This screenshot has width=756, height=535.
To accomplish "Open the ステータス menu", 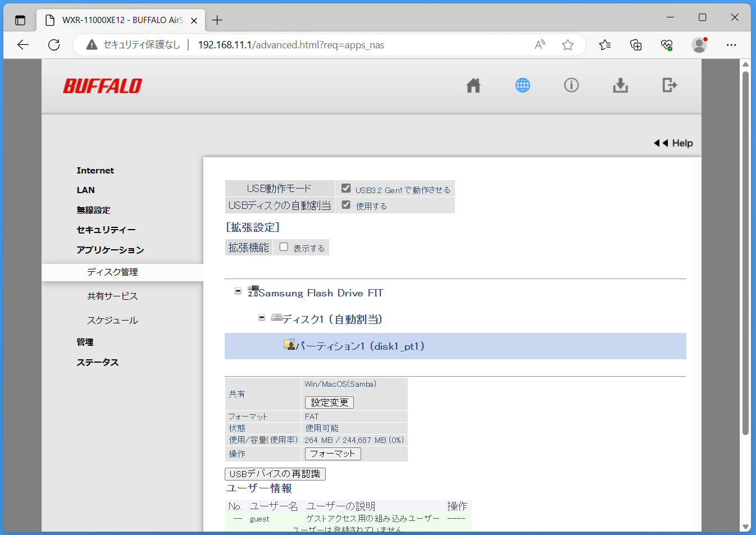I will pos(97,362).
